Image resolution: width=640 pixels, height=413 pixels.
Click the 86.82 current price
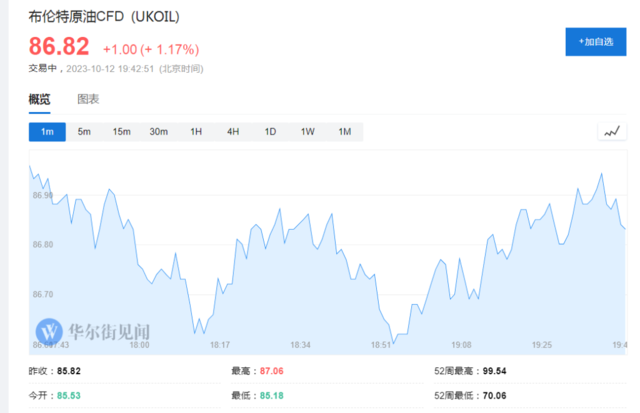pos(59,46)
